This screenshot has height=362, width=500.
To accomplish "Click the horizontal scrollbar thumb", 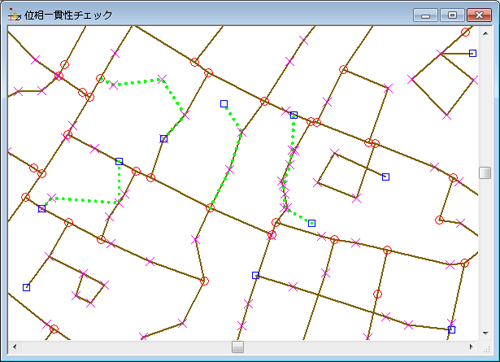I will click(x=238, y=347).
